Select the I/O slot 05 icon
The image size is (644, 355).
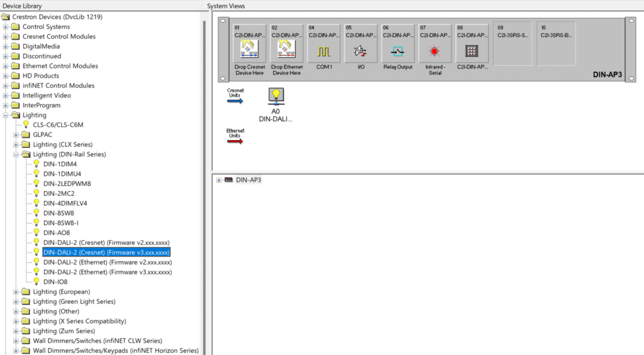(x=360, y=52)
